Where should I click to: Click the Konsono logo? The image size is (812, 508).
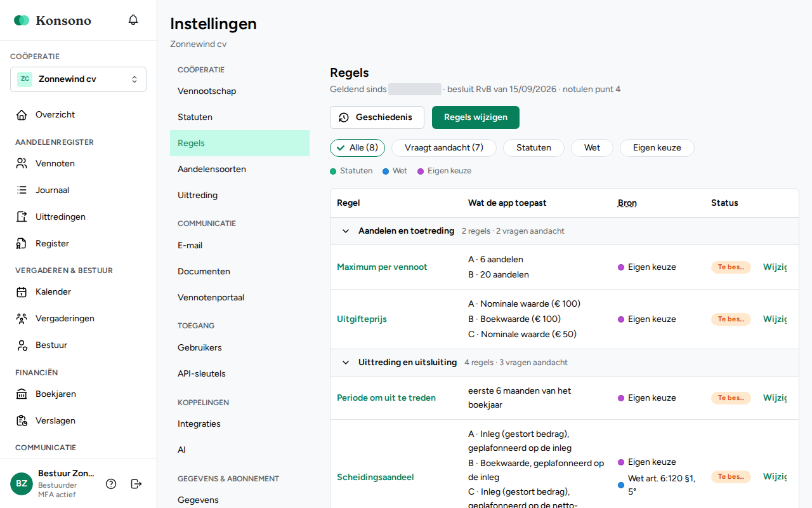tap(53, 20)
